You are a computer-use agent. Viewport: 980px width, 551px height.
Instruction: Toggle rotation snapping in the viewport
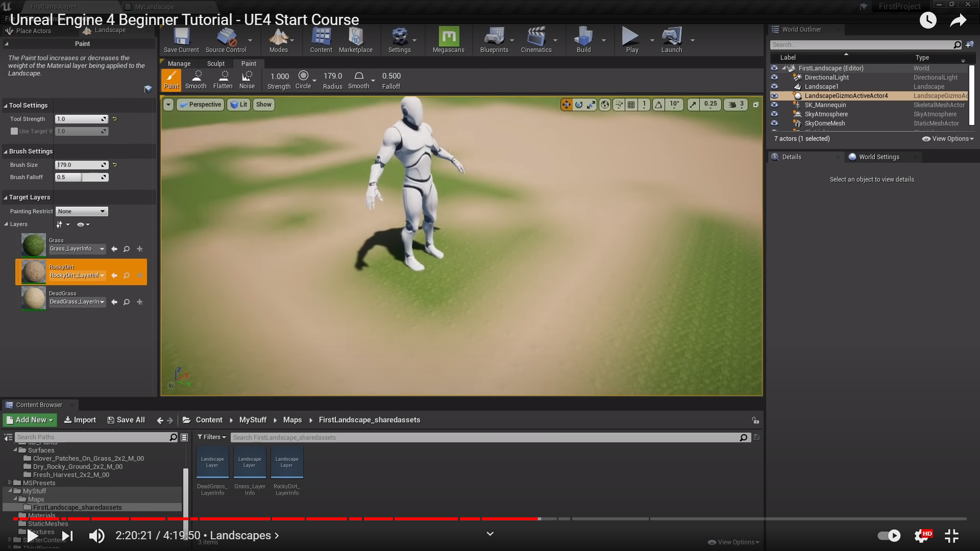tap(658, 105)
